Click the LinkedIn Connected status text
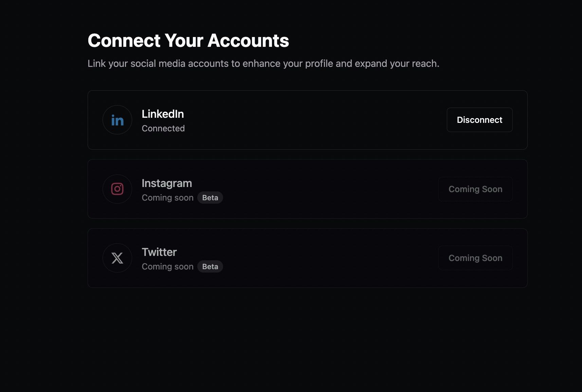 (163, 128)
